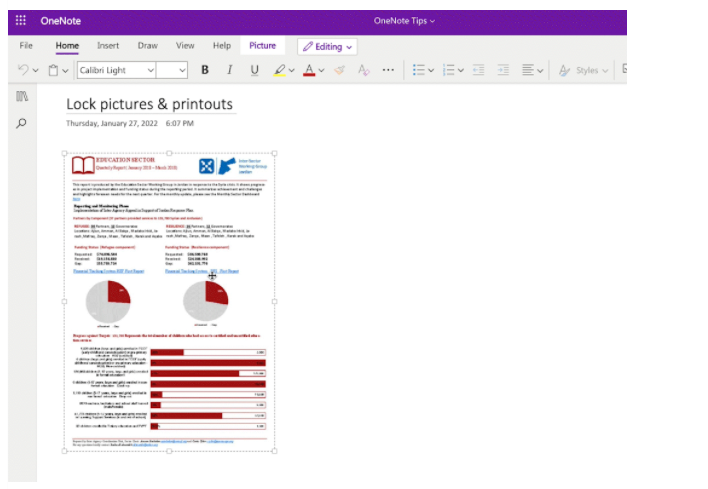
Task: Click the Search magnifier icon
Action: 21,123
